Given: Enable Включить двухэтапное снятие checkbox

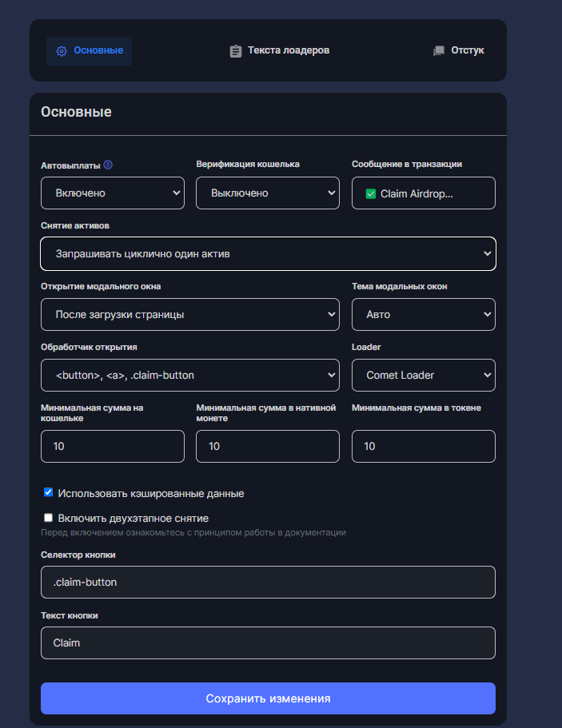Looking at the screenshot, I should (x=49, y=518).
